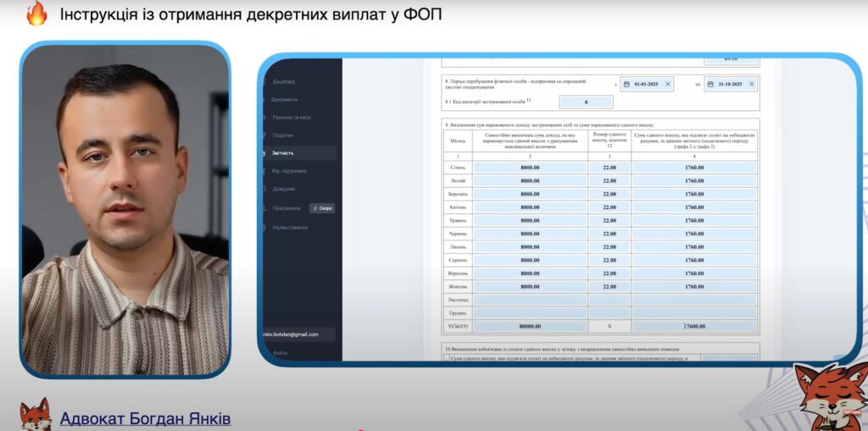Click the total contribution field 17600.00

pyautogui.click(x=694, y=327)
